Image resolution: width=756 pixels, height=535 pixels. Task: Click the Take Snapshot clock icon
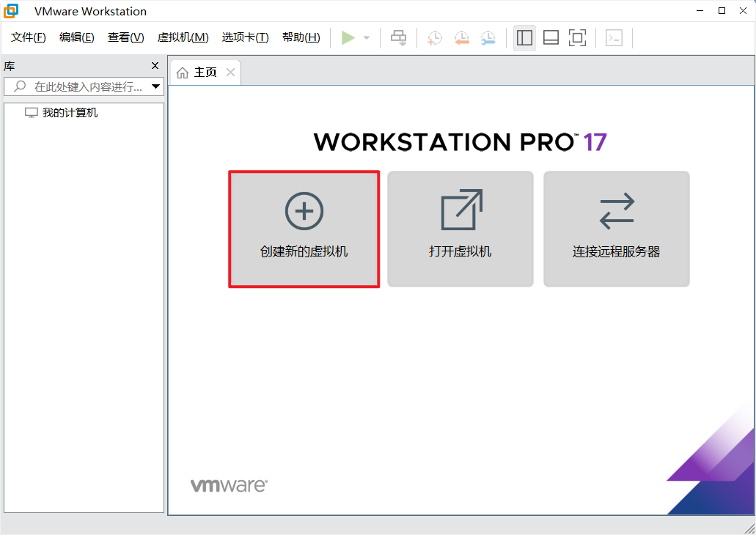pyautogui.click(x=434, y=37)
